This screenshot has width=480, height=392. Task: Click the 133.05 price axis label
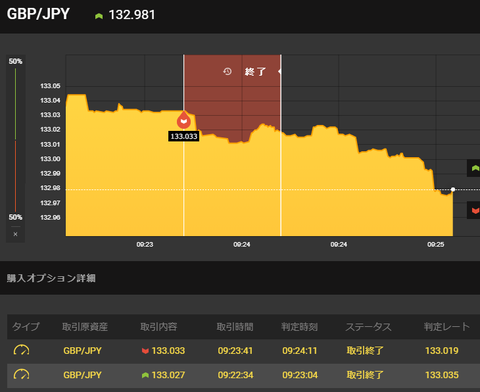(50, 86)
